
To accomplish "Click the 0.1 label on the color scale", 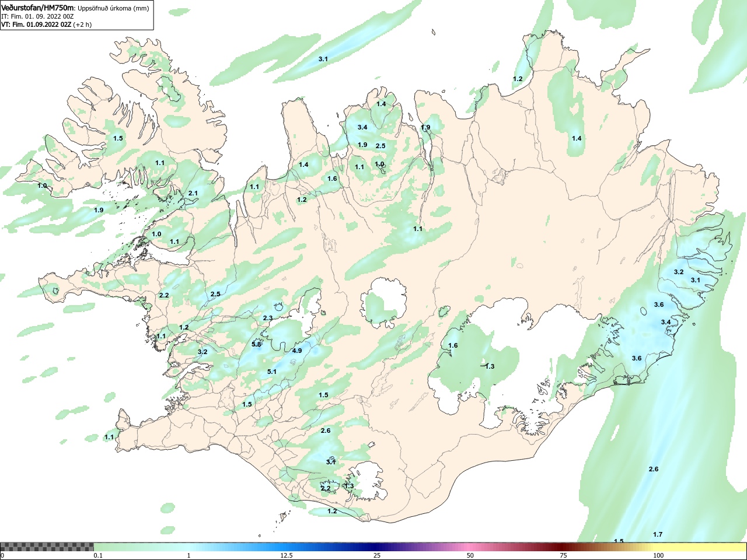I will click(98, 555).
